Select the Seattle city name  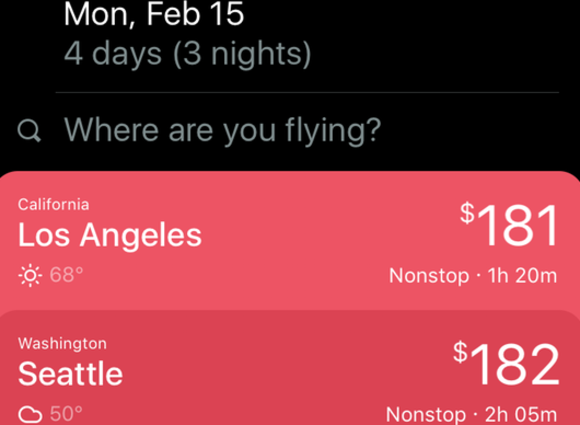pyautogui.click(x=70, y=374)
